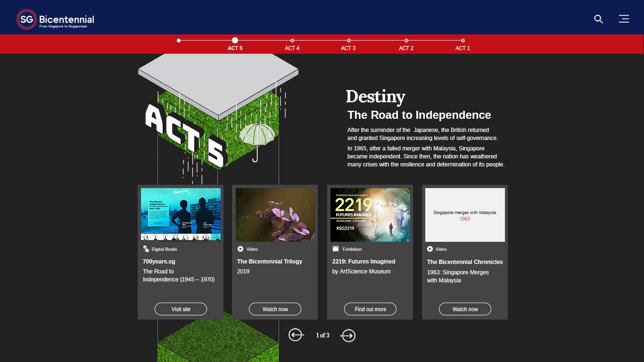Open the 700years.sg thumbnail image
Viewport: 644px width, 362px height.
[181, 215]
